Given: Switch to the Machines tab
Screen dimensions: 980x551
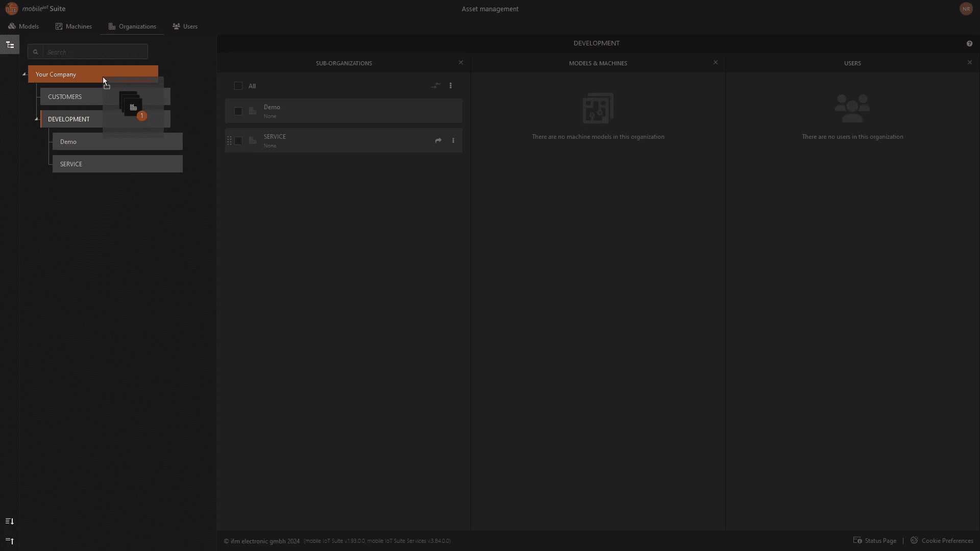Looking at the screenshot, I should [73, 27].
